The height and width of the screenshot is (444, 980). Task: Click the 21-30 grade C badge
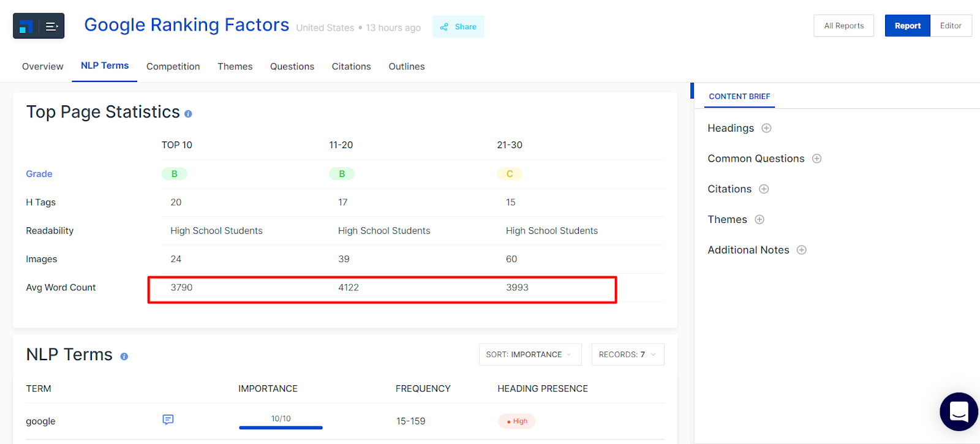click(510, 174)
